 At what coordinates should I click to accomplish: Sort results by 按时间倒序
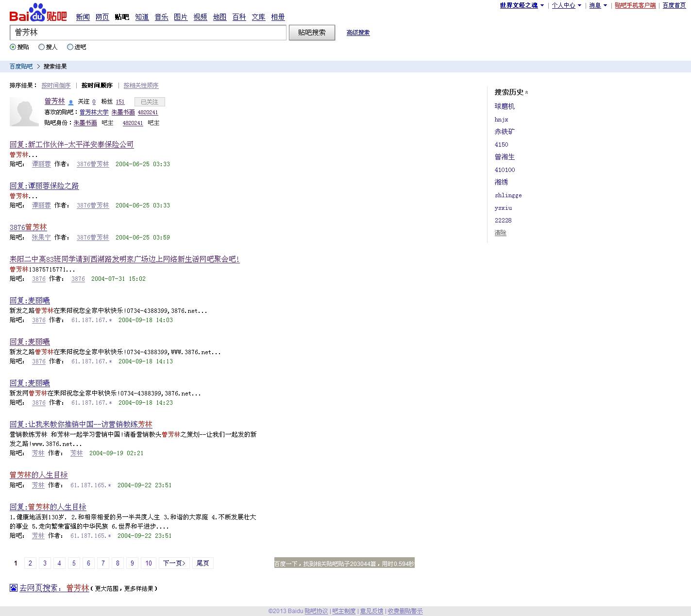tap(56, 86)
